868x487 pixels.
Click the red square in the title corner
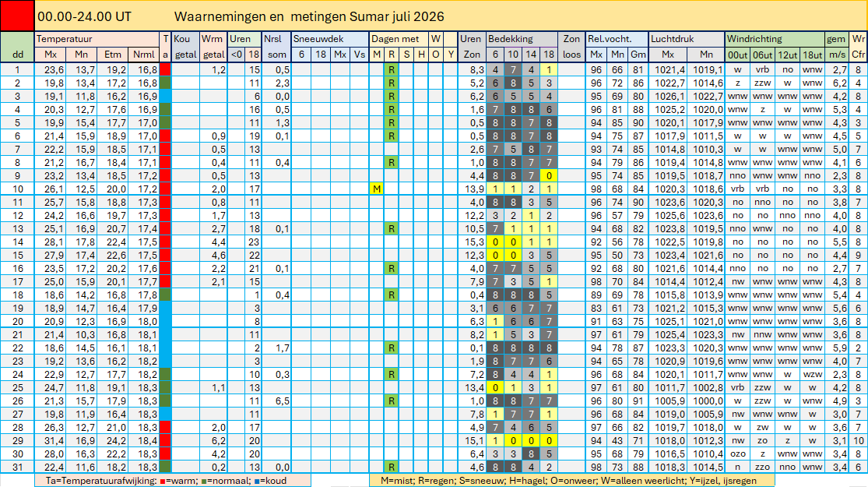pyautogui.click(x=17, y=16)
